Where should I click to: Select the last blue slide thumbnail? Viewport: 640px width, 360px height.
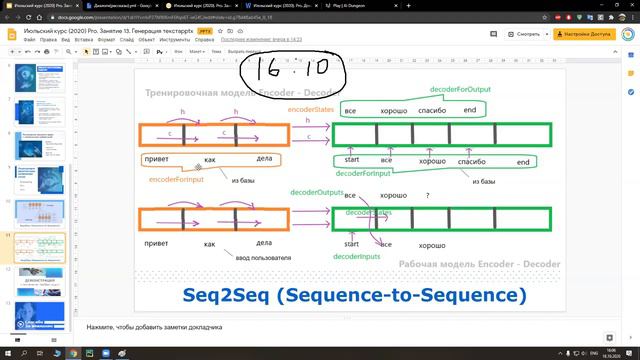tap(40, 316)
